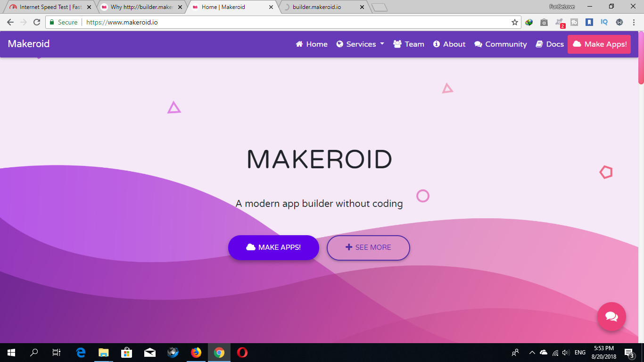Visit the Community link
The image size is (644, 362).
[x=501, y=44]
